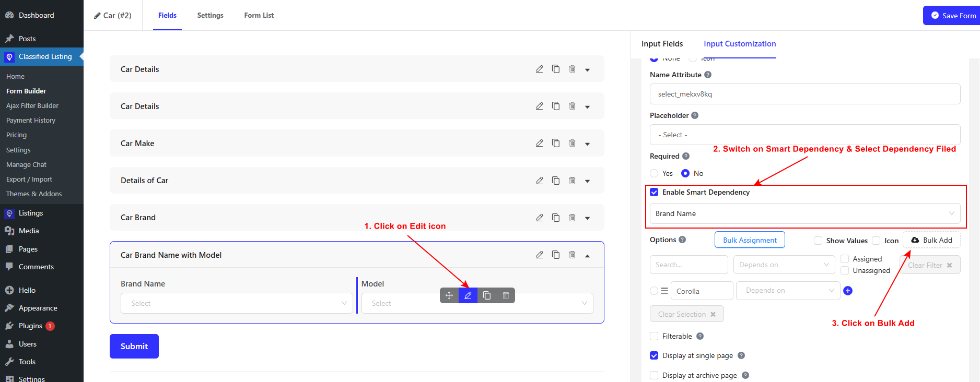Screen dimensions: 980x382
Task: Collapse the Car Brand Name with Model section
Action: tap(588, 255)
